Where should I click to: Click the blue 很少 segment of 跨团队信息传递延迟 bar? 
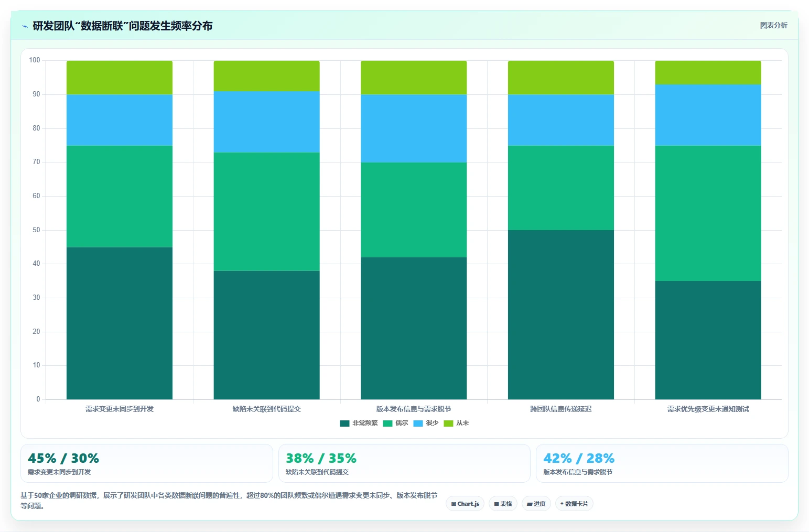pyautogui.click(x=561, y=120)
